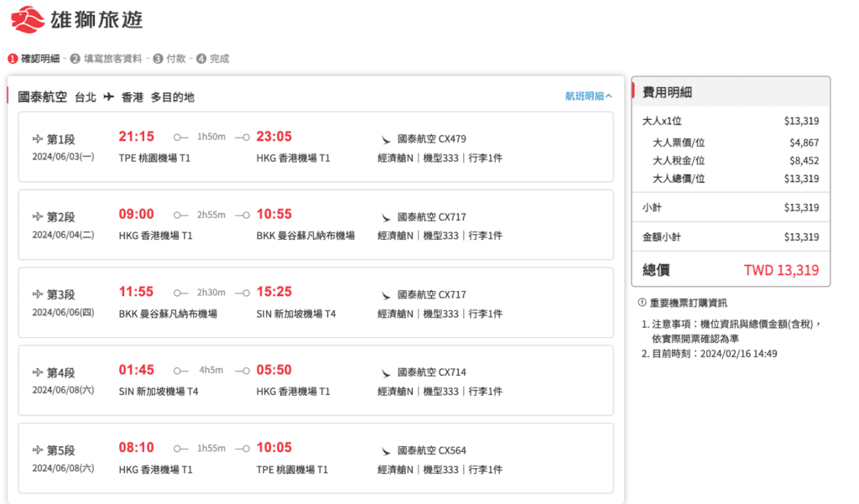Screen dimensions: 859x504
Task: Click the Cathay Pacific logo for CX564
Action: point(386,451)
